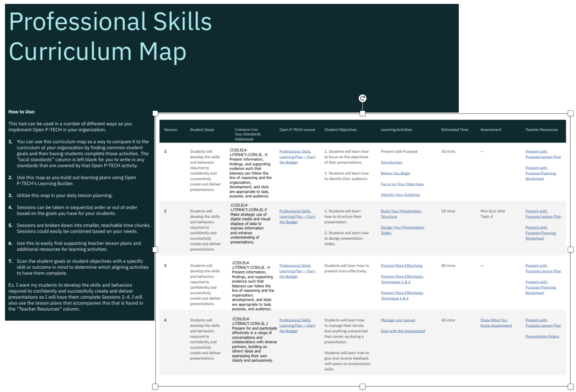The width and height of the screenshot is (576, 392).
Task: Open Present More Effectively: Technique 3 & 4
Action: pos(402,295)
